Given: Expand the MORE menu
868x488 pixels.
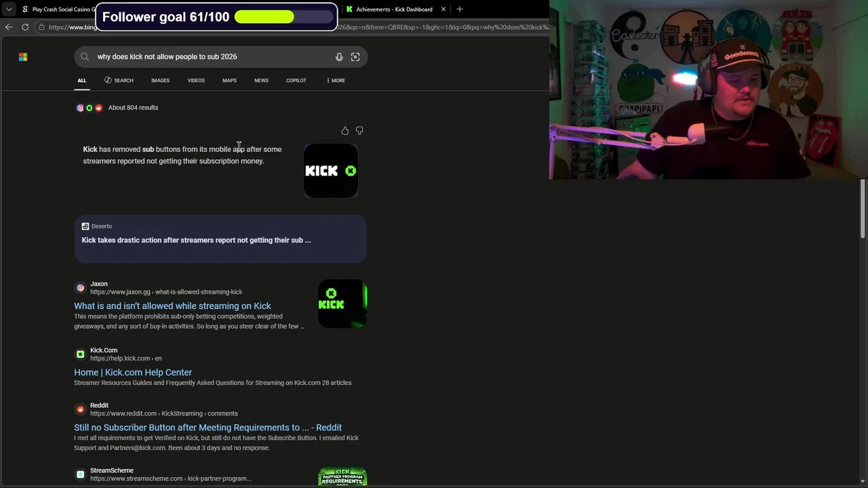Looking at the screenshot, I should 336,81.
